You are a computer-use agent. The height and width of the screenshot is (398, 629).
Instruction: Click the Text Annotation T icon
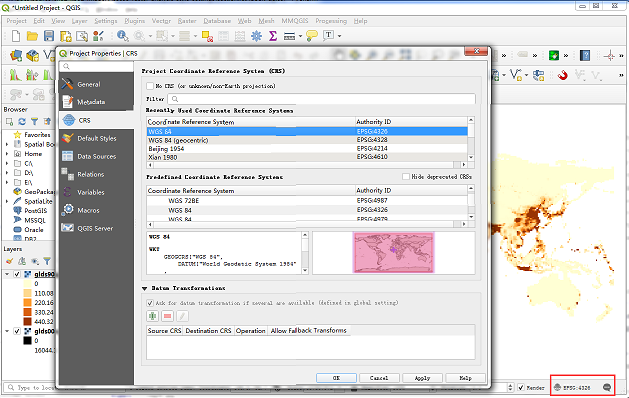[329, 35]
